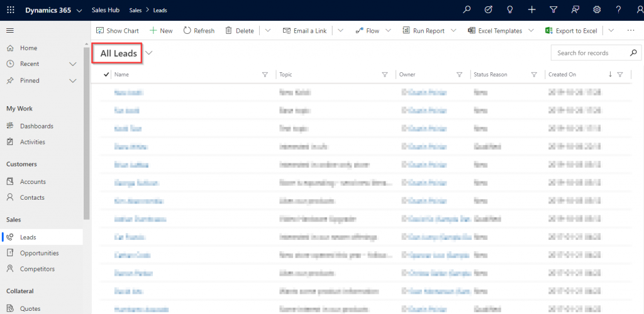Open Quotes in sidebar
The height and width of the screenshot is (314, 644).
click(41, 309)
